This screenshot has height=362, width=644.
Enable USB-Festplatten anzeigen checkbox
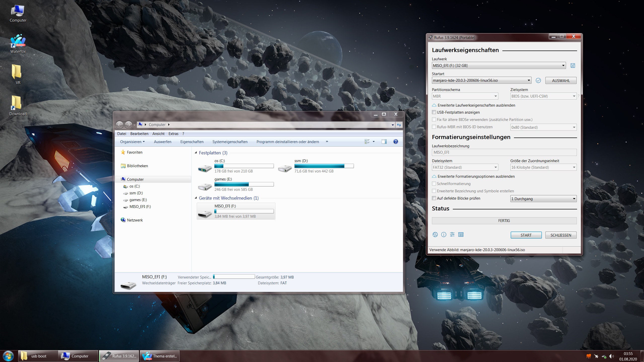(434, 112)
